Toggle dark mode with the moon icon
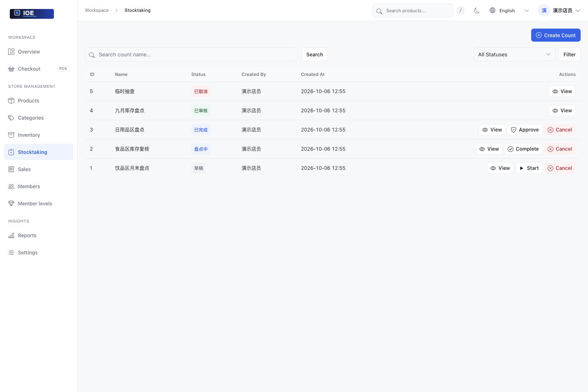The height and width of the screenshot is (392, 588). tap(477, 11)
